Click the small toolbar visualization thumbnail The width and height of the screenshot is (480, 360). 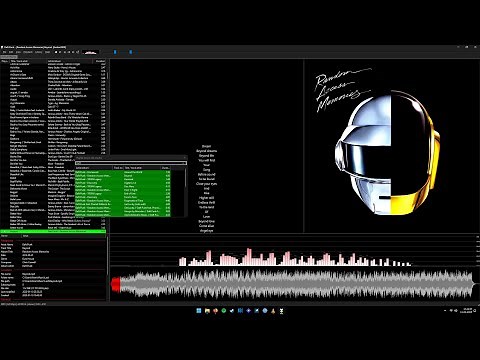[x=90, y=52]
